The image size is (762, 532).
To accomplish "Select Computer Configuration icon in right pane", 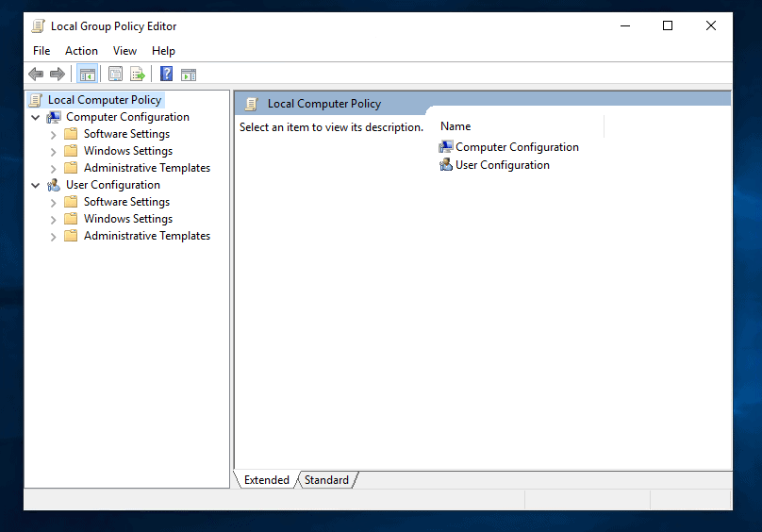I will [x=446, y=147].
